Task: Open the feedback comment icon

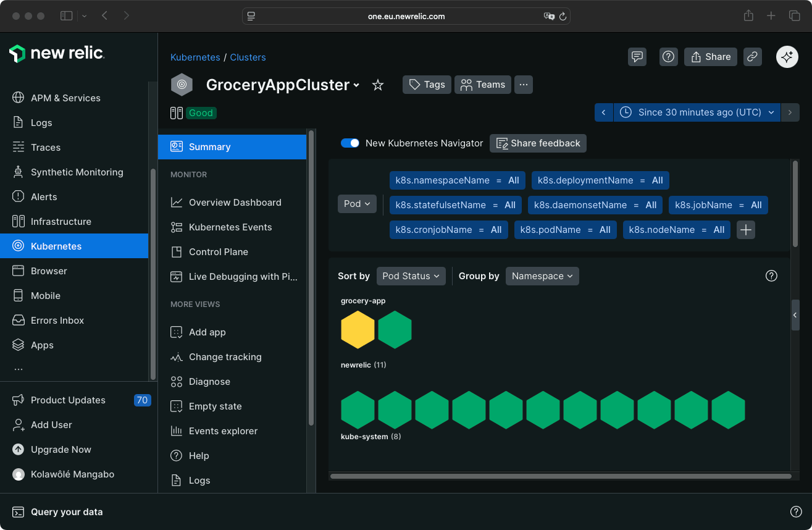Action: coord(637,56)
